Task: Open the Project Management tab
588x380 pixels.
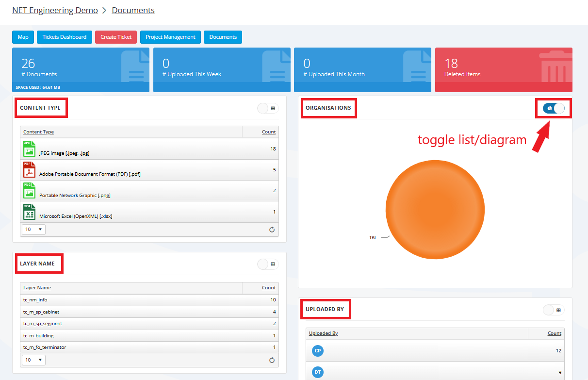Action: tap(170, 37)
